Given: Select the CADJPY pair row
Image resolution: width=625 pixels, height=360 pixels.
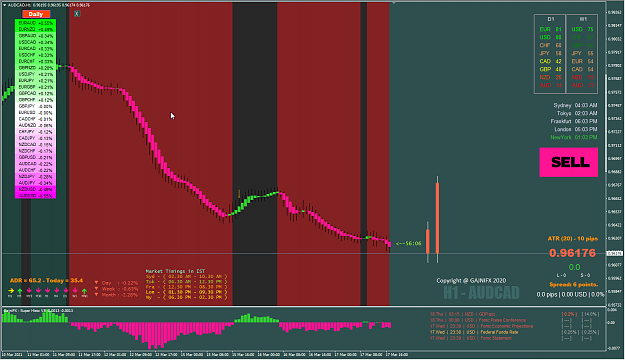Looking at the screenshot, I should point(35,138).
